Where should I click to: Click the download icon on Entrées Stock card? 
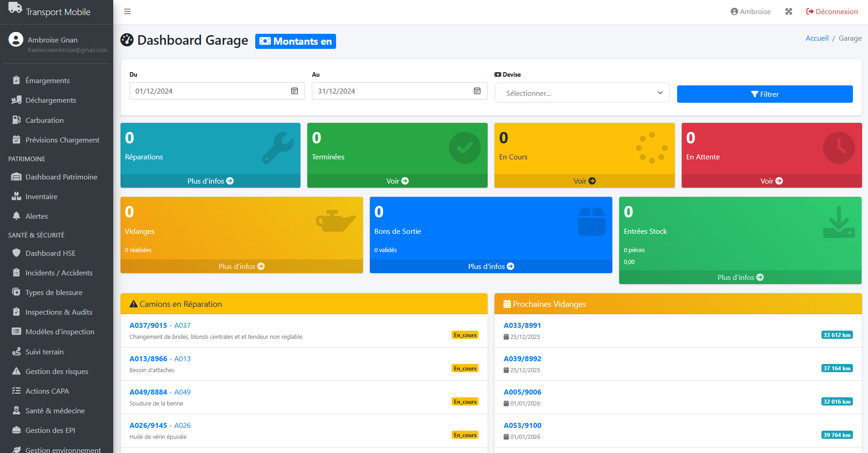point(838,222)
